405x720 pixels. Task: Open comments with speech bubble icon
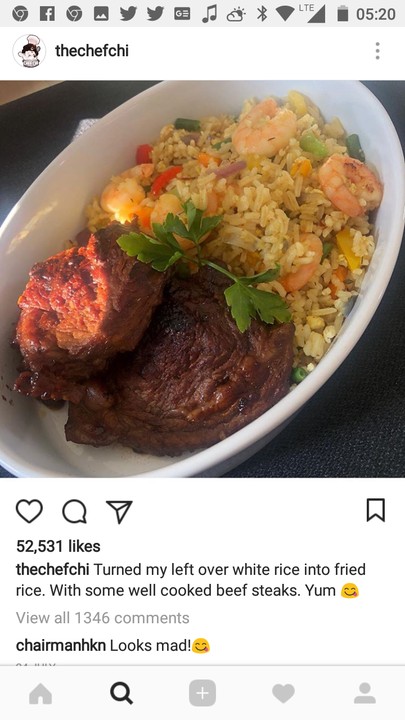point(74,511)
